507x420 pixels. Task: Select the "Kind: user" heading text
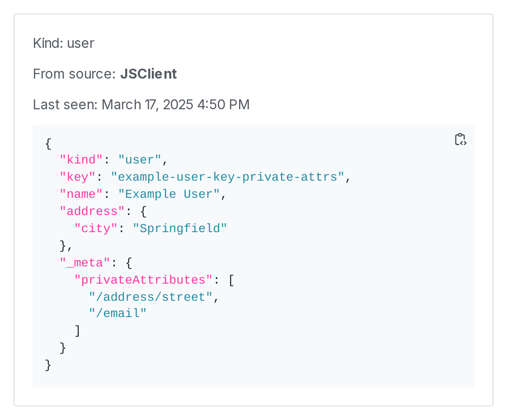pyautogui.click(x=63, y=43)
